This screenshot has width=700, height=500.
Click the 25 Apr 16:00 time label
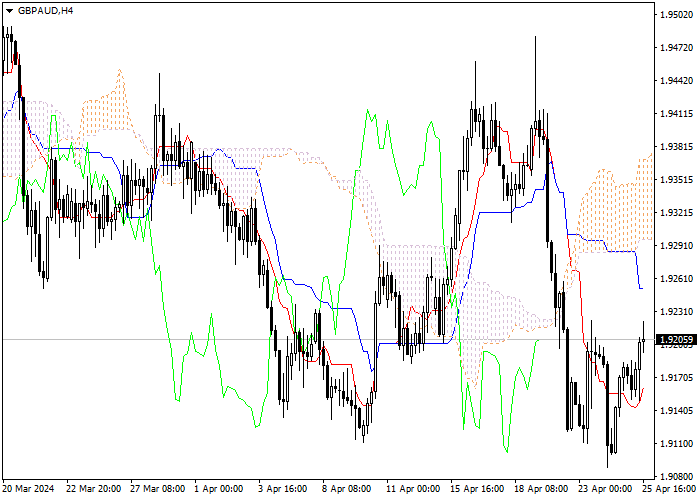(x=669, y=489)
